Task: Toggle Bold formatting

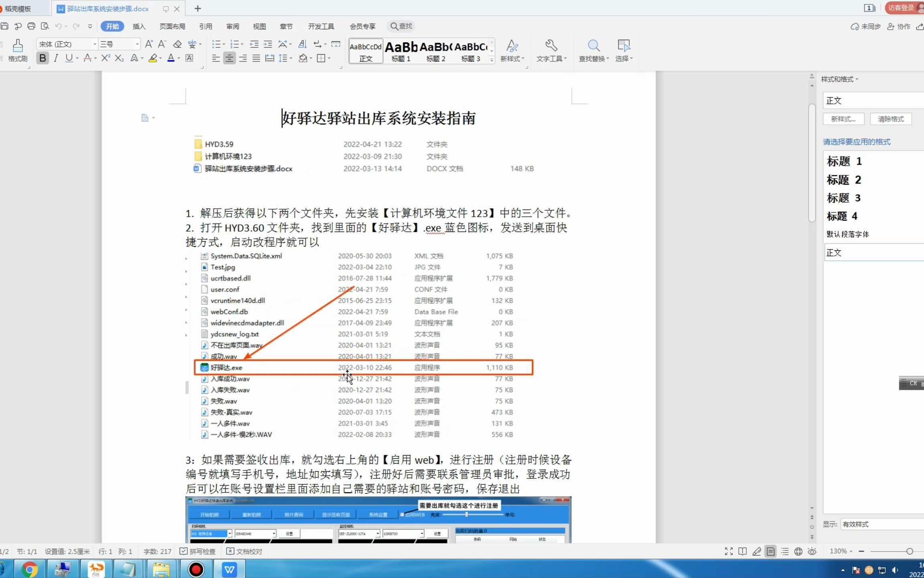Action: (43, 58)
